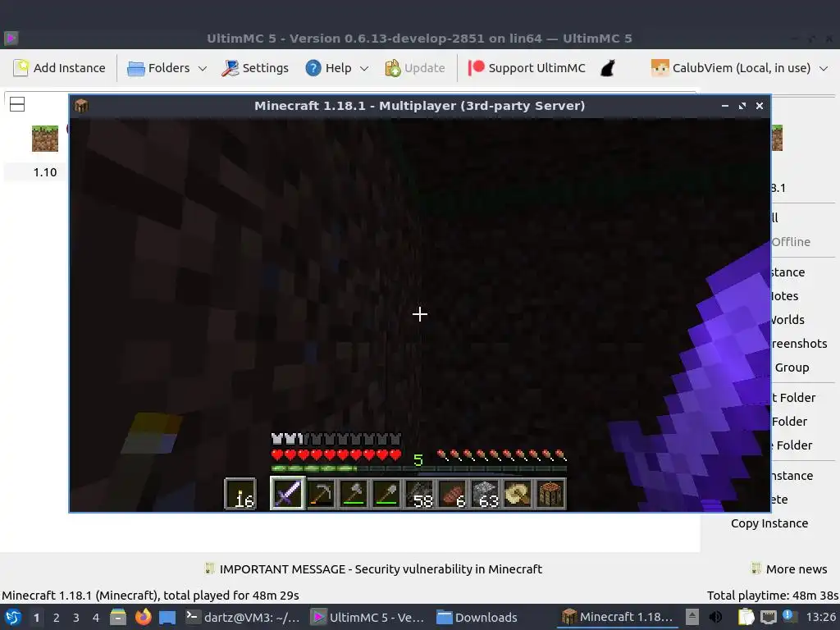Select the crafting table hotbar slot
Viewport: 840px width, 630px height.
coord(550,493)
